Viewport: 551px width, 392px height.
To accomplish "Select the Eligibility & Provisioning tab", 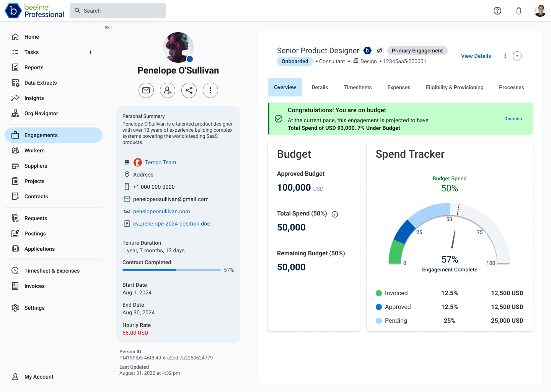I will 455,87.
